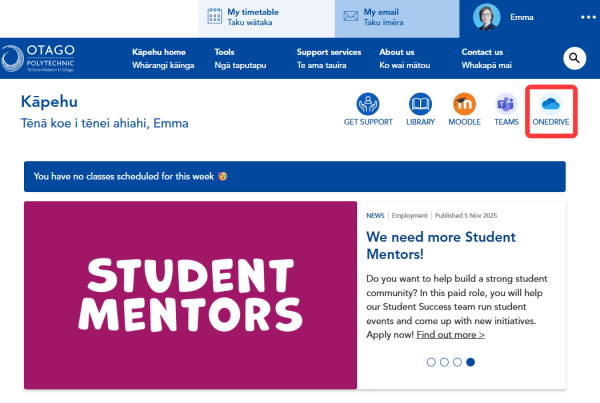Open the Teams app icon

click(506, 104)
